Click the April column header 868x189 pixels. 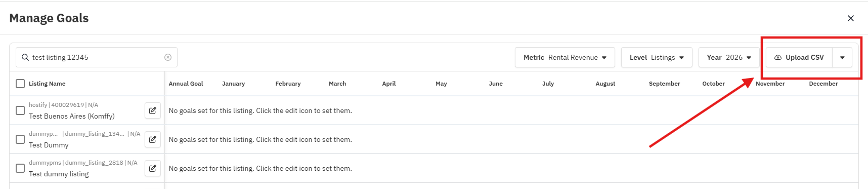(x=389, y=84)
